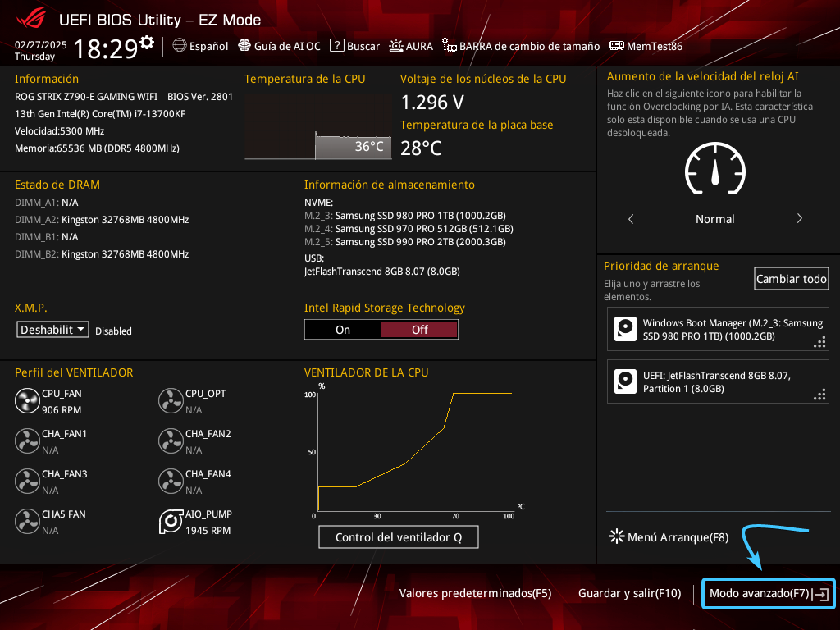This screenshot has height=630, width=840.
Task: Open Menú Arranque(F8)
Action: pos(669,536)
